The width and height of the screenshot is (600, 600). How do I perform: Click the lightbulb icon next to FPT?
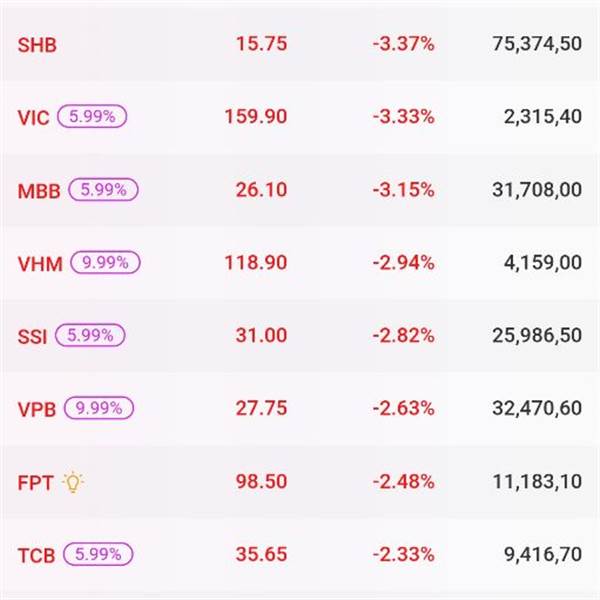point(73,482)
